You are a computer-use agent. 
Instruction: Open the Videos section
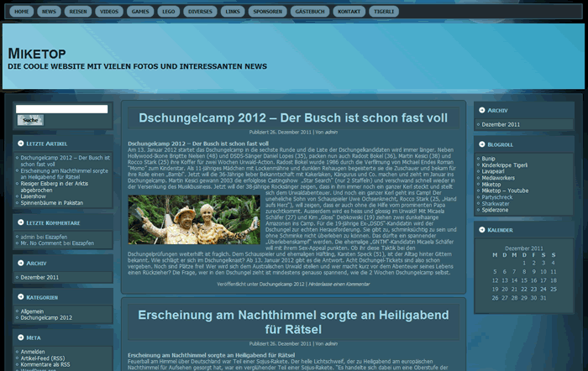tap(109, 12)
